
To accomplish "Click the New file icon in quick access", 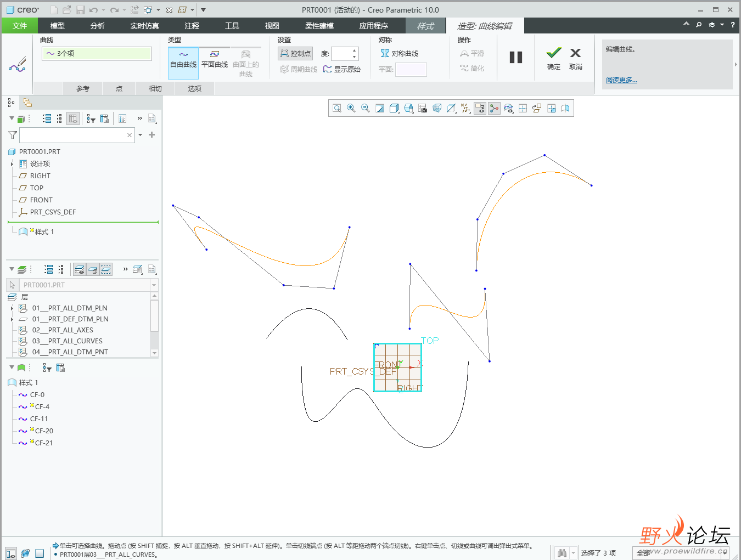I will [54, 10].
